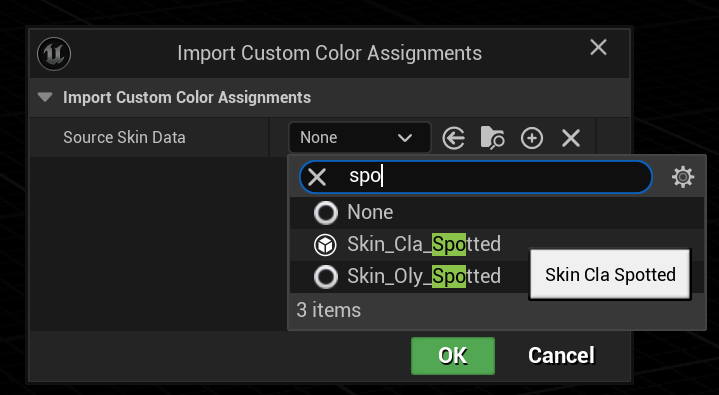Click the Unreal Engine logo icon
The image size is (719, 395).
(x=54, y=54)
